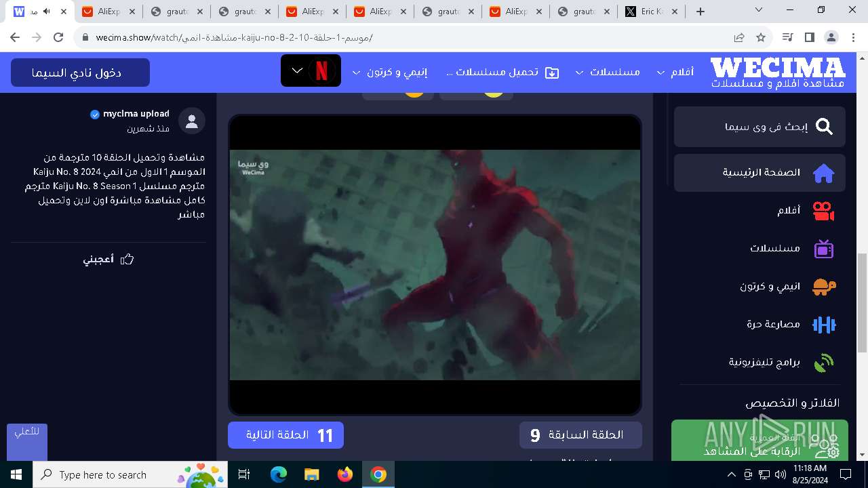868x488 pixels.
Task: Open Task View in the taskbar
Action: point(244,474)
